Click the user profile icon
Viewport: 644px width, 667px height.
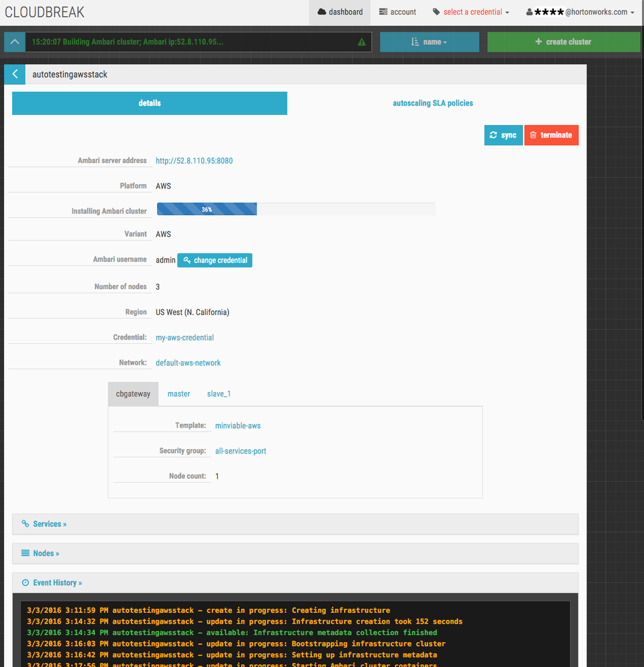[529, 12]
